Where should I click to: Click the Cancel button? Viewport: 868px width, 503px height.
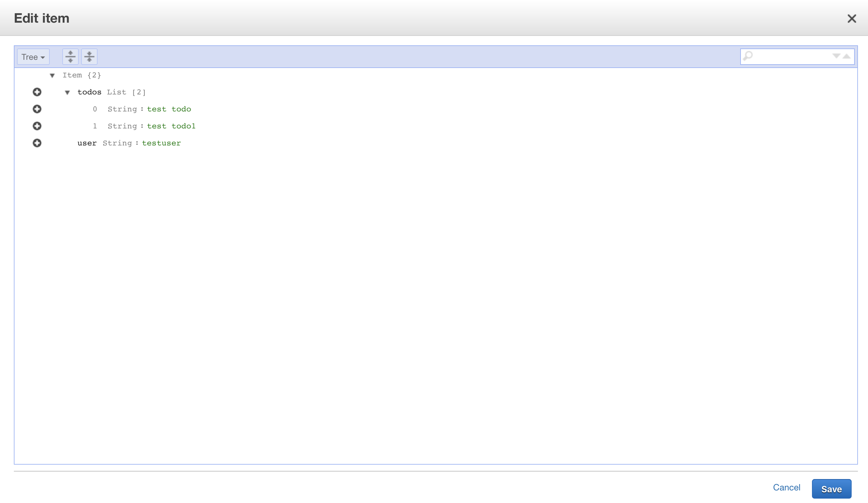(786, 488)
